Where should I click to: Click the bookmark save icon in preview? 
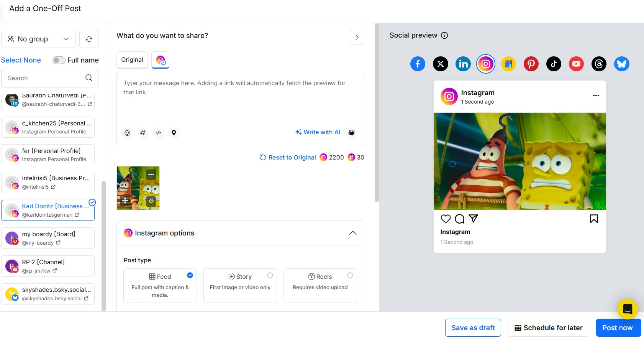pos(594,219)
